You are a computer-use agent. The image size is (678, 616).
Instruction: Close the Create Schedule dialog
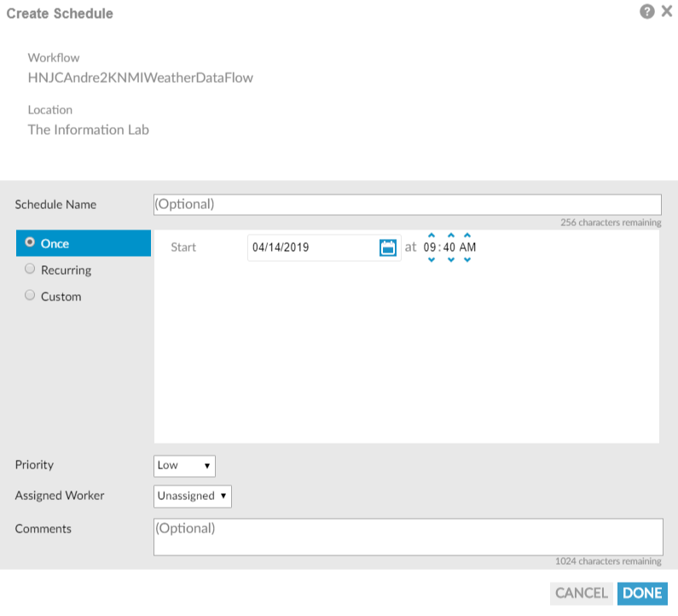pos(667,11)
